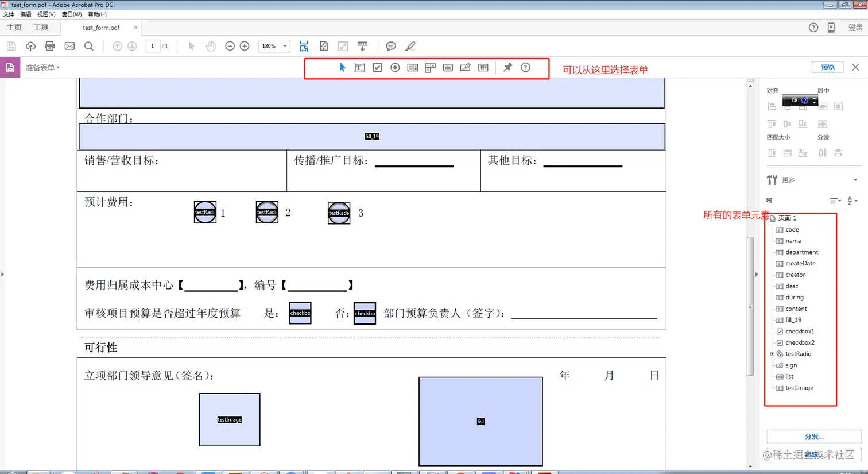
Task: Switch to the 主页 tab
Action: pos(14,28)
